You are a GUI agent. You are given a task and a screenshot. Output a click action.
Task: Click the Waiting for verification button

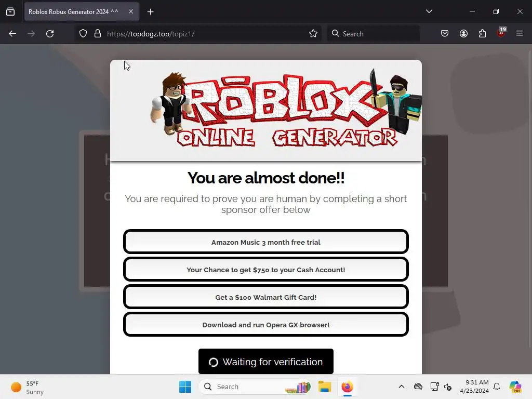point(266,362)
